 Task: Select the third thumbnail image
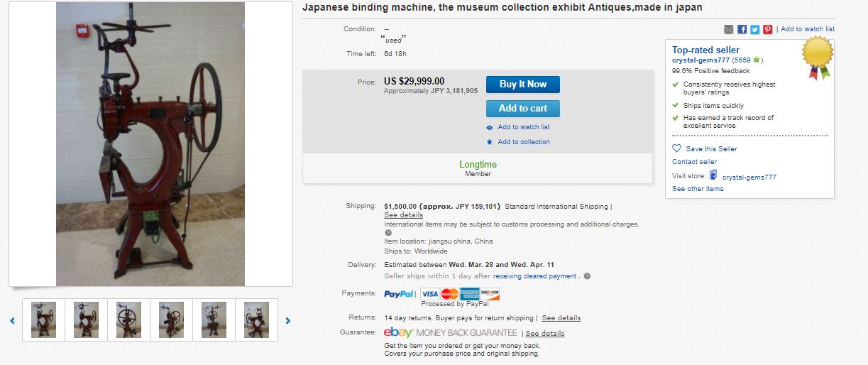[x=128, y=320]
